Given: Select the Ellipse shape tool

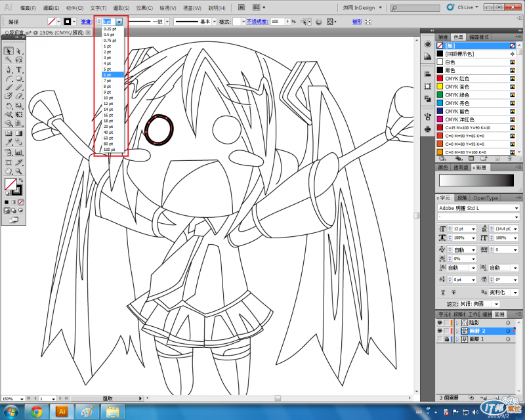Looking at the screenshot, I should [x=19, y=79].
